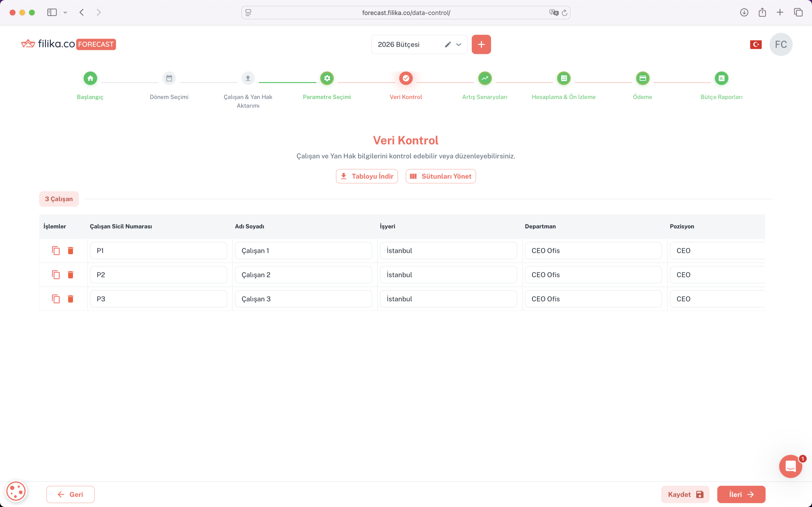Open the Artış Senaryoları step
The width and height of the screenshot is (812, 507).
[485, 79]
